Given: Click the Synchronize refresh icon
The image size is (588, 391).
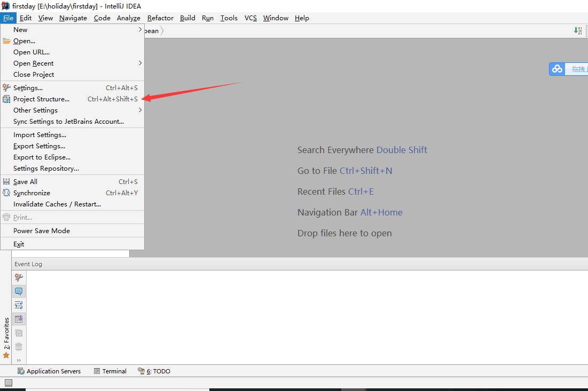Looking at the screenshot, I should [x=6, y=193].
